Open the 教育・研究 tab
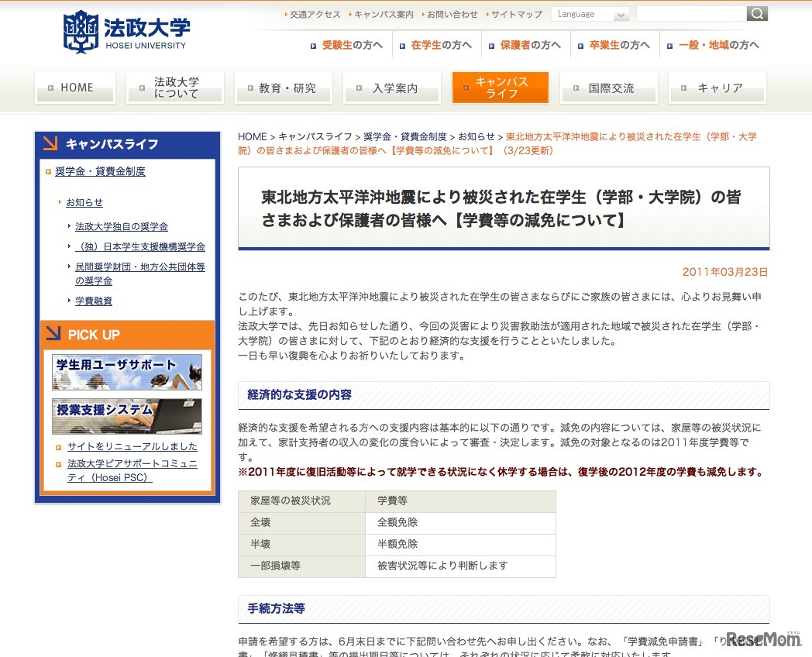812x657 pixels. (284, 88)
